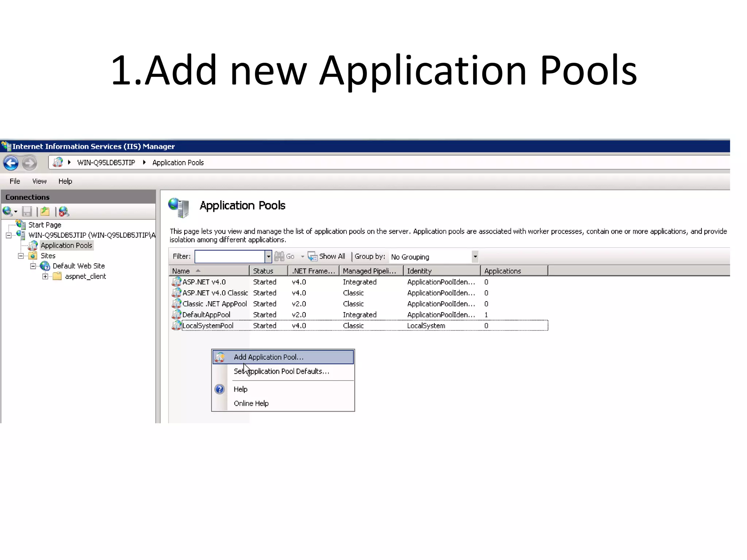Click the Help question mark icon in the context menu
747x560 pixels.
coord(220,389)
